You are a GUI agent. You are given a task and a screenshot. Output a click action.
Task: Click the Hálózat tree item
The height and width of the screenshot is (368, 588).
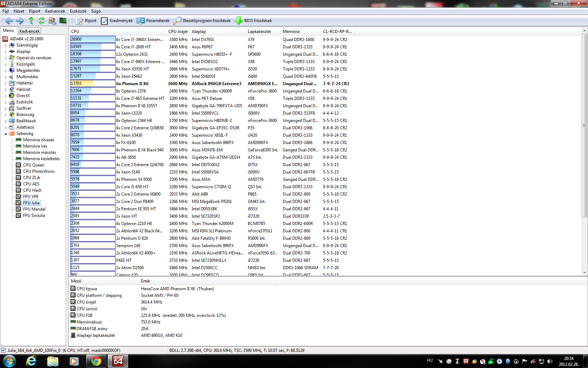pyautogui.click(x=23, y=89)
